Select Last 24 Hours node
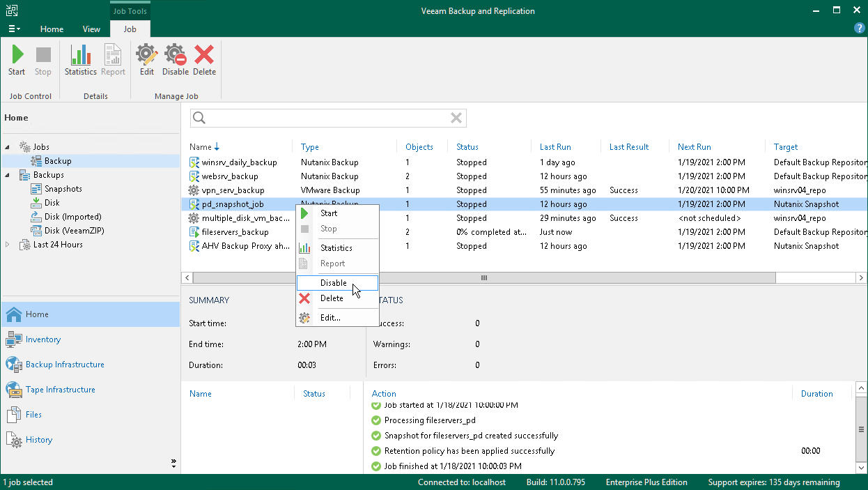This screenshot has width=868, height=490. [x=58, y=245]
